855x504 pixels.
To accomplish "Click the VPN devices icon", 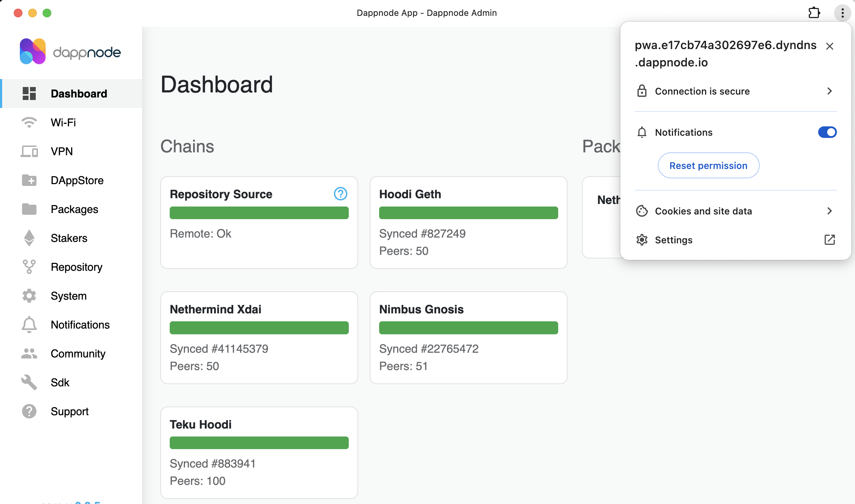I will (29, 151).
